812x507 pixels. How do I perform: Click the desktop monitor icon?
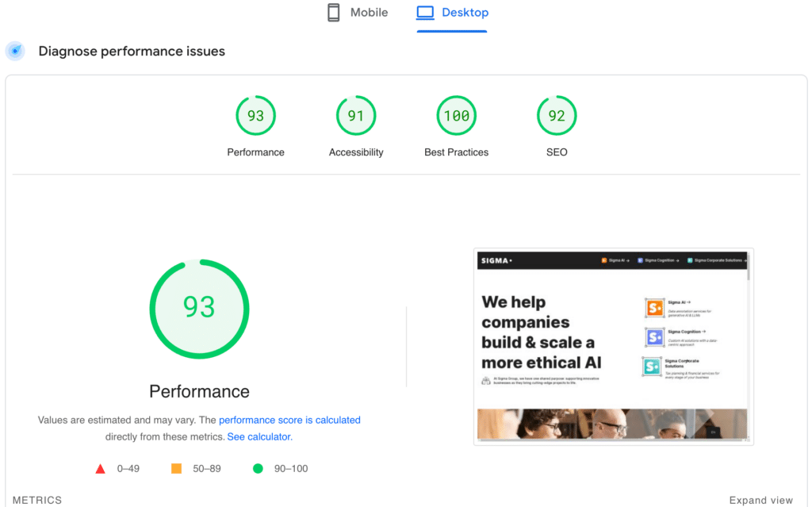(426, 13)
